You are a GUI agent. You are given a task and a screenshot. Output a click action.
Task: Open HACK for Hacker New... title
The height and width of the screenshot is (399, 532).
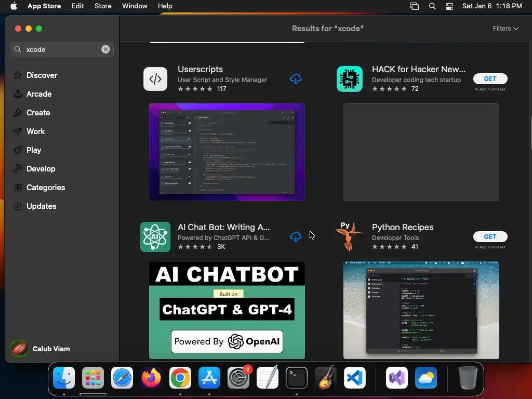(x=419, y=69)
